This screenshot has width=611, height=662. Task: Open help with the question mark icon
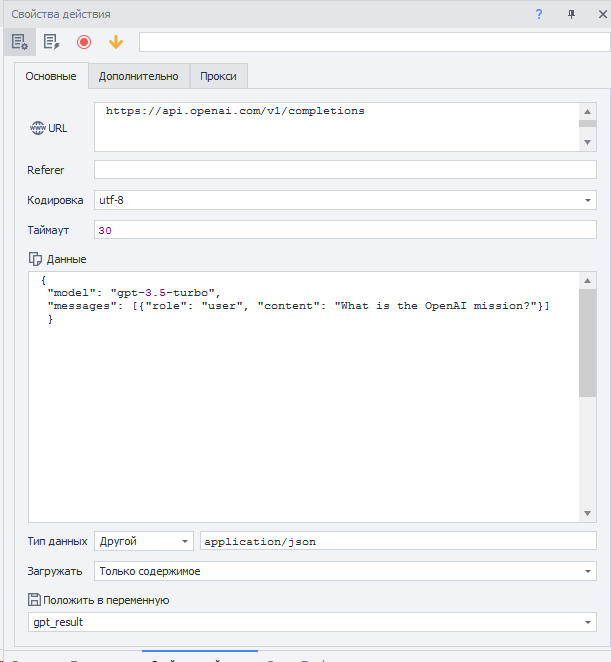539,14
